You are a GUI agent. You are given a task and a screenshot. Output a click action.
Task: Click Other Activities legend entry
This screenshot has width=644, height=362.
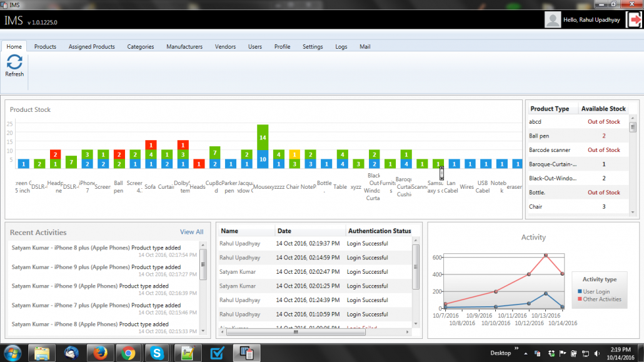599,299
